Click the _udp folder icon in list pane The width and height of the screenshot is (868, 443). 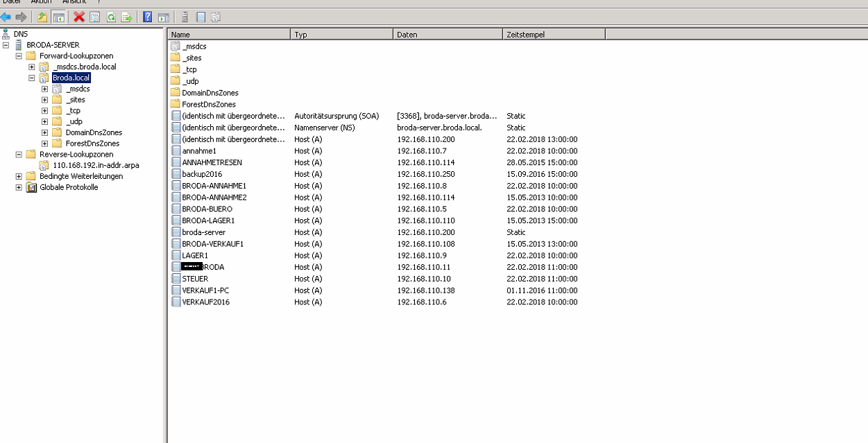pyautogui.click(x=175, y=81)
